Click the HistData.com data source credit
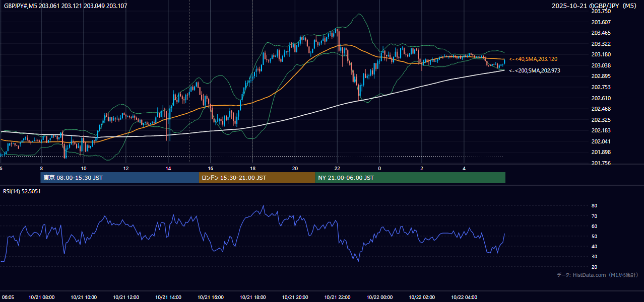Image resolution: width=644 pixels, height=302 pixels. 598,275
